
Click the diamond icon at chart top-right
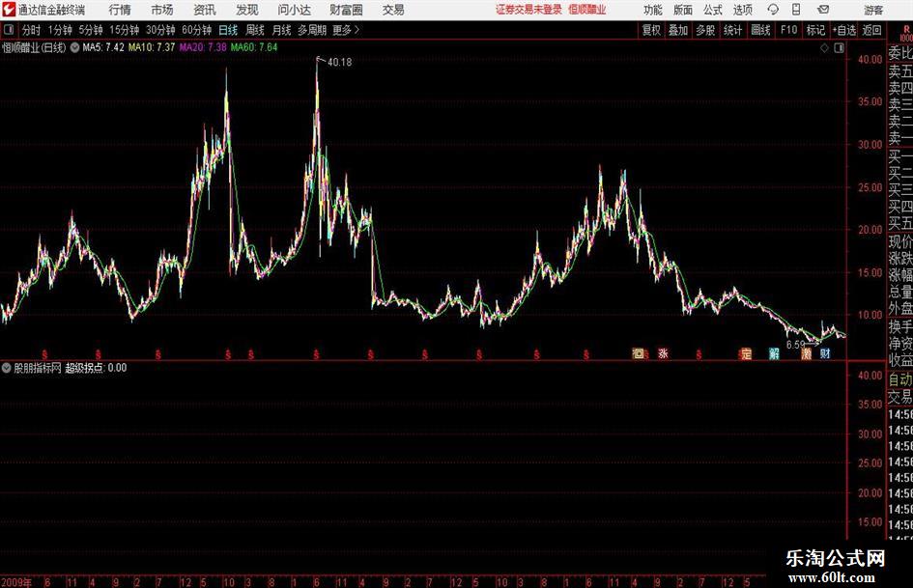[824, 48]
